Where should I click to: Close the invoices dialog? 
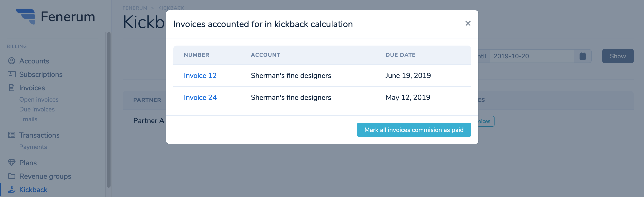pos(468,23)
